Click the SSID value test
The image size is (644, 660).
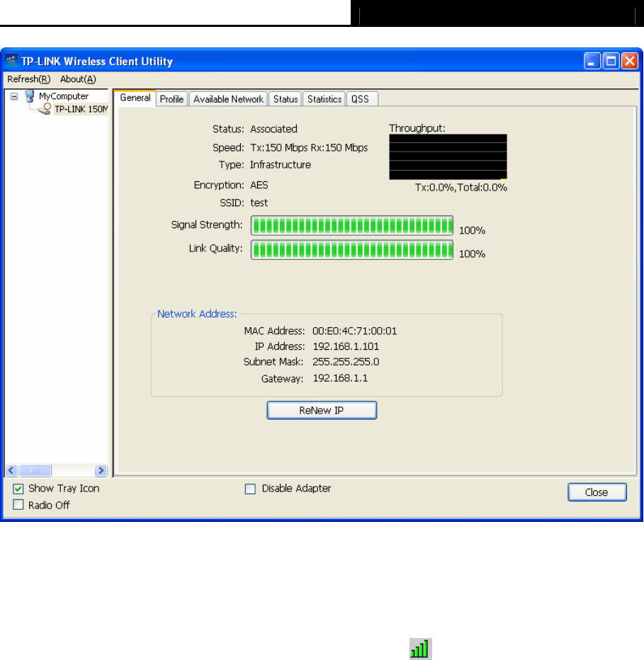pyautogui.click(x=259, y=203)
